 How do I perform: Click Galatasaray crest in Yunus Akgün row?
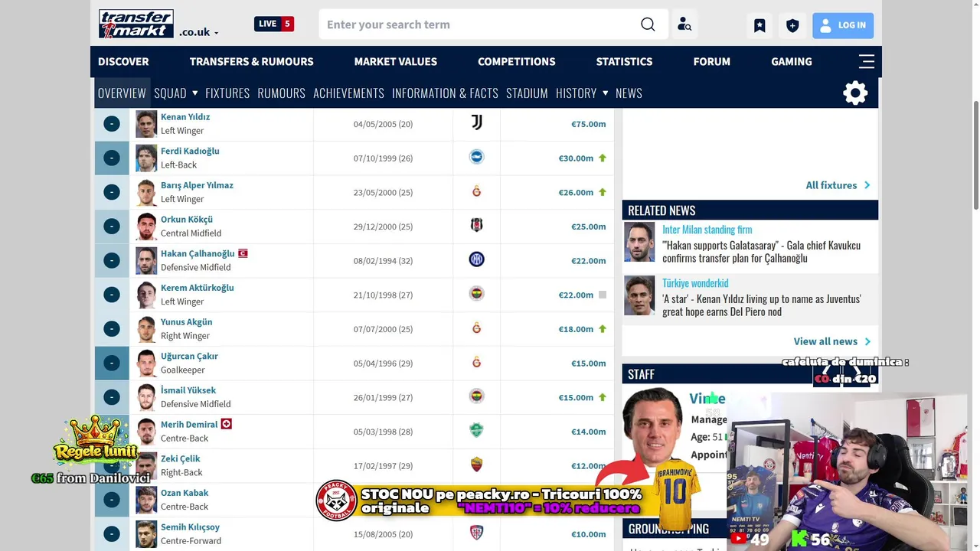[x=476, y=328]
